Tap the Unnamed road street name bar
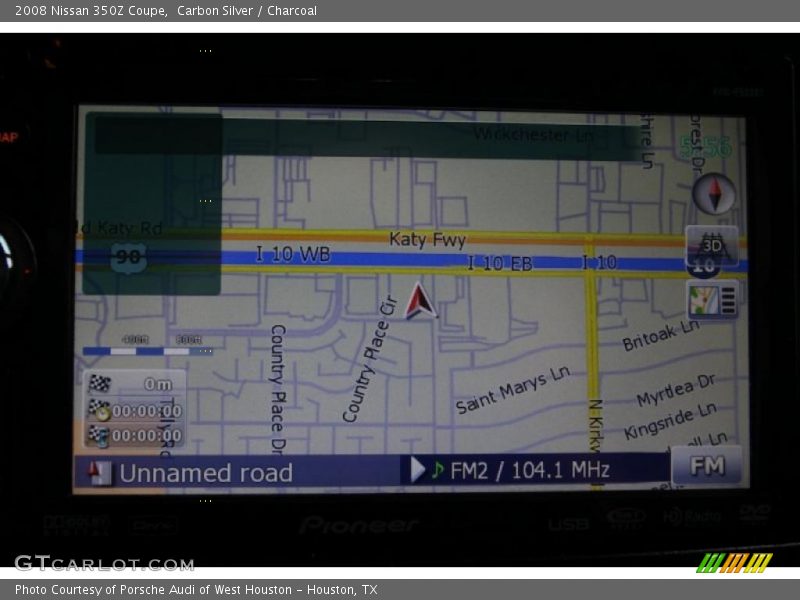This screenshot has width=800, height=600. pyautogui.click(x=206, y=473)
